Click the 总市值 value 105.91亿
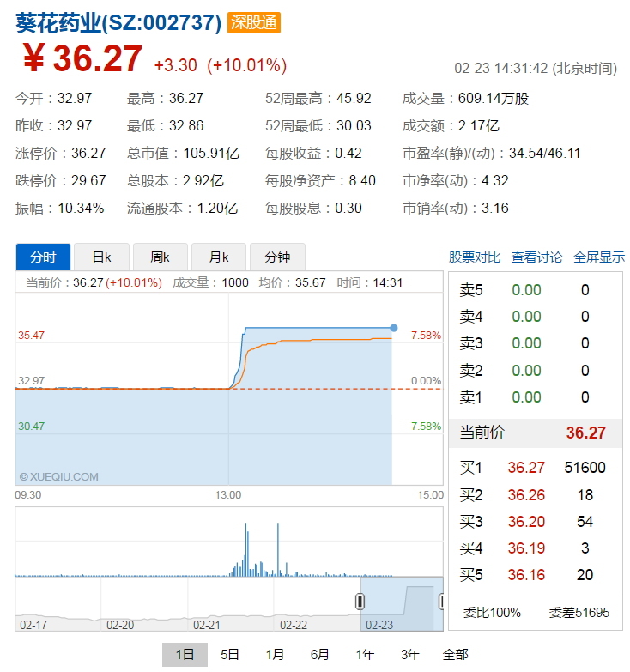Image resolution: width=630 pixels, height=672 pixels. (211, 153)
